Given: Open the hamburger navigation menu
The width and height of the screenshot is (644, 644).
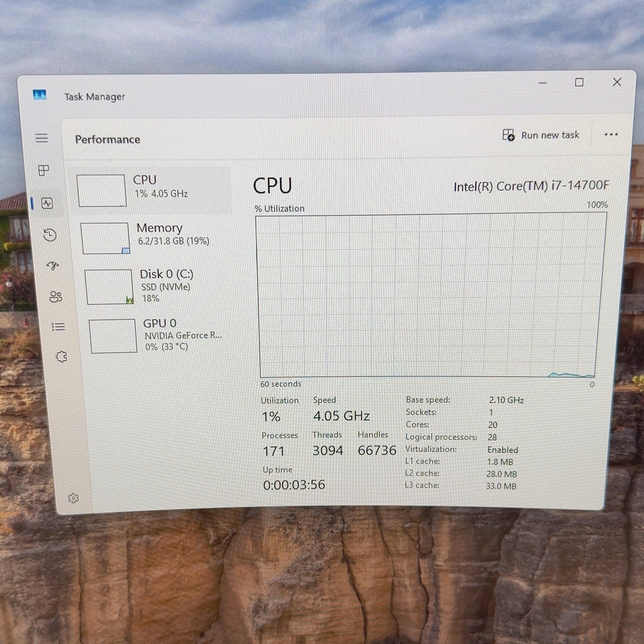Looking at the screenshot, I should [x=42, y=138].
